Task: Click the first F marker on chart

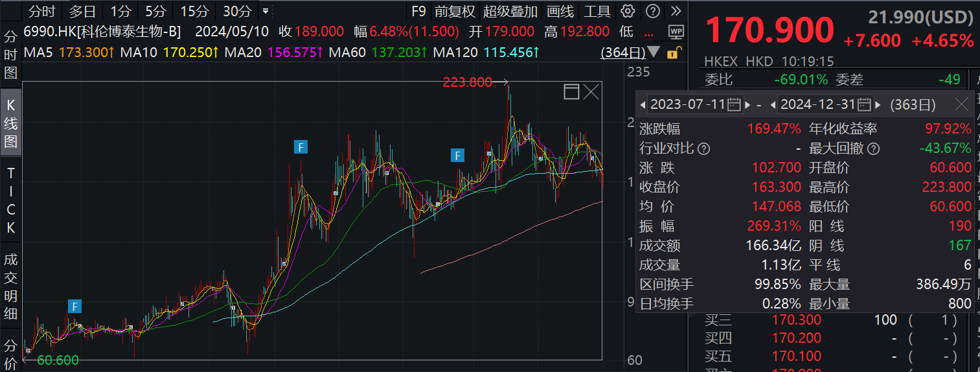Action: 76,306
